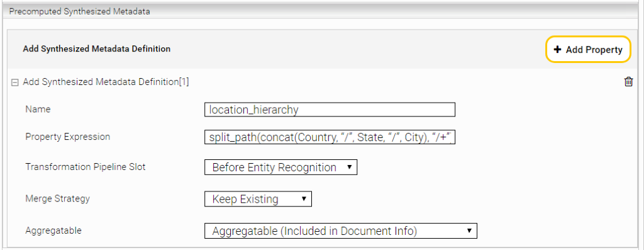This screenshot has width=644, height=250.
Task: Open the Before Entity Recognition dropdown
Action: (281, 168)
